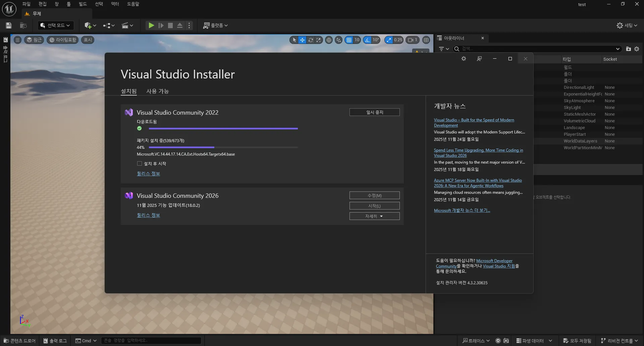The width and height of the screenshot is (644, 346).
Task: Open play options three-dot menu
Action: click(x=189, y=25)
